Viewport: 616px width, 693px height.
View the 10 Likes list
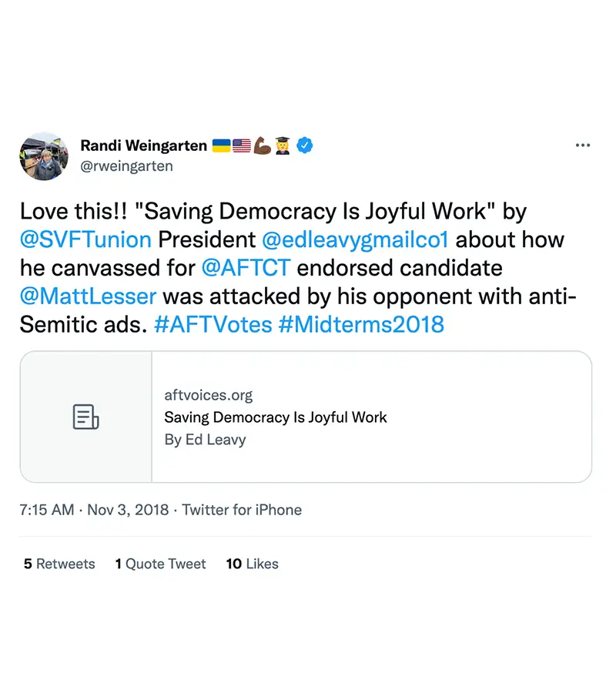pos(252,564)
